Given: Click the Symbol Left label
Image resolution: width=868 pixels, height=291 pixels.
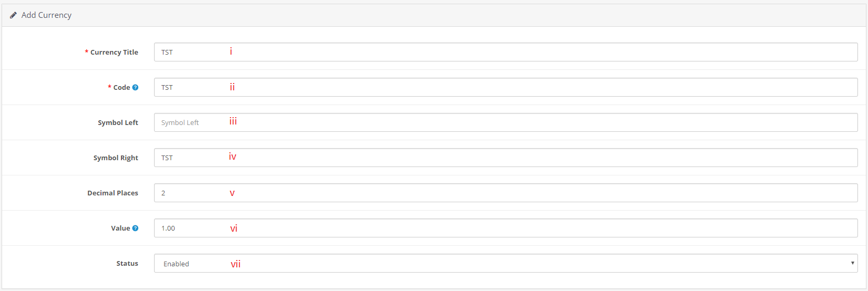Looking at the screenshot, I should point(118,122).
